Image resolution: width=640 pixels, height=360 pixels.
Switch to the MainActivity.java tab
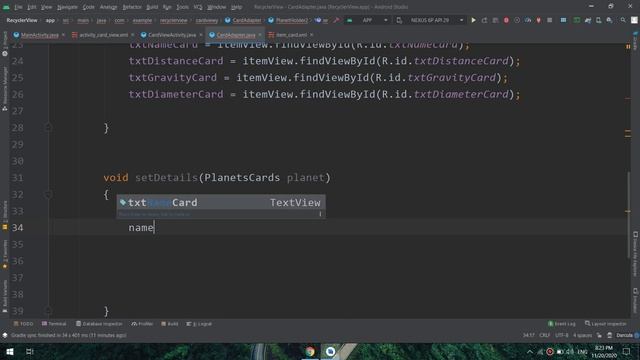tap(39, 35)
